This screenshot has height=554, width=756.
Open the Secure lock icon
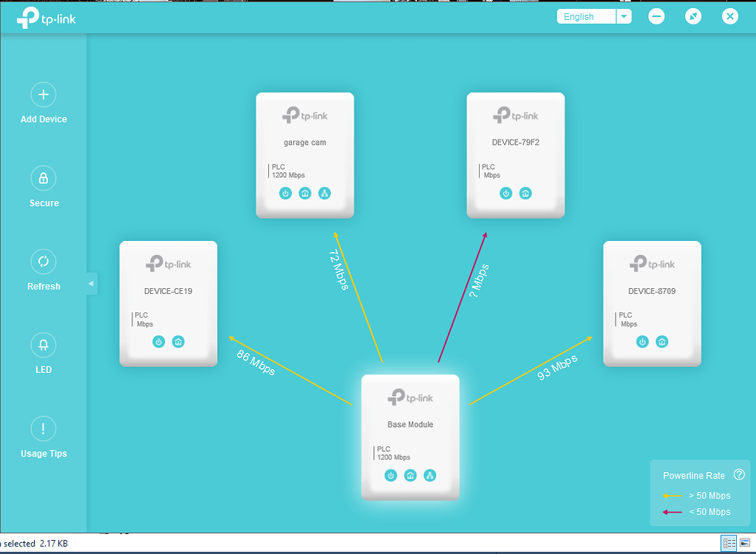pyautogui.click(x=44, y=179)
